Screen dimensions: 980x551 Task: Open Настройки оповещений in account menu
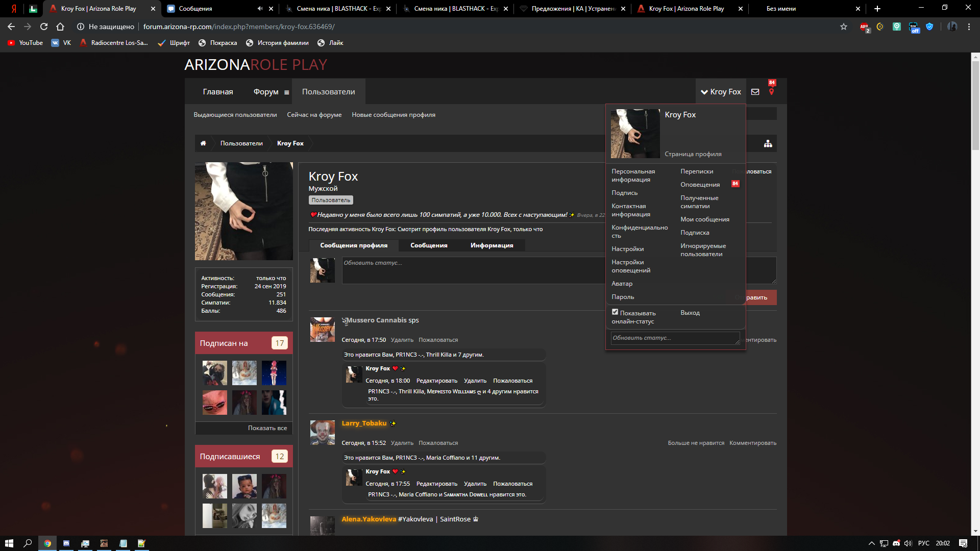click(x=630, y=266)
